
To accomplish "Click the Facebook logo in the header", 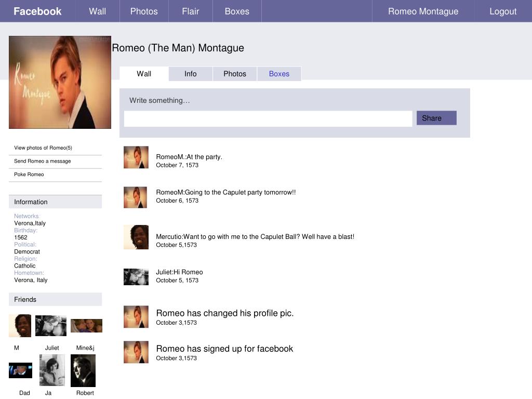I will tap(37, 11).
